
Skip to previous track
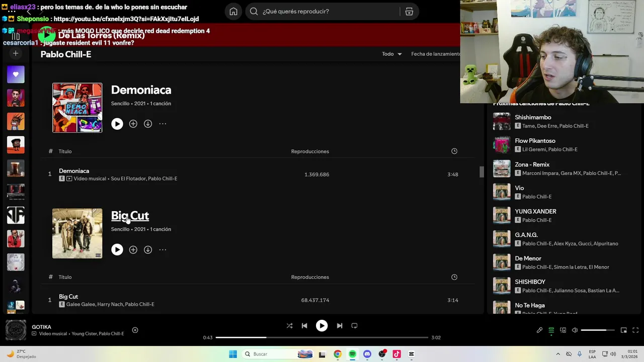coord(304,326)
